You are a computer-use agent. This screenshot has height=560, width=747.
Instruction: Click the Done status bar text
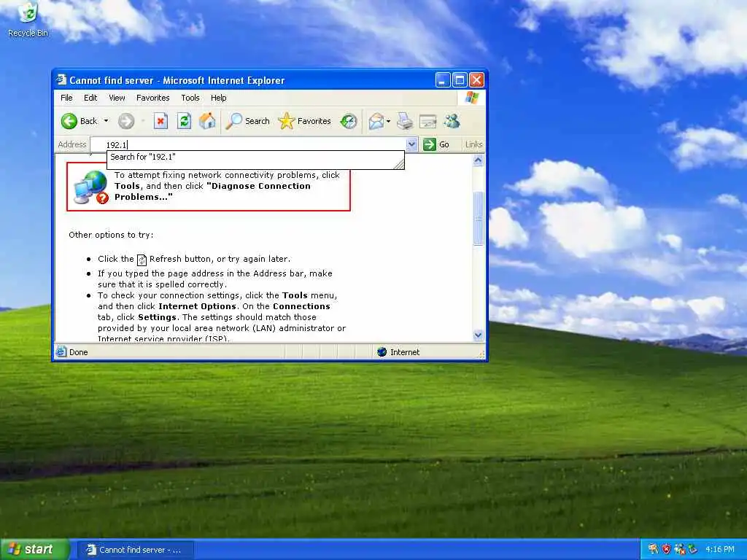[79, 352]
